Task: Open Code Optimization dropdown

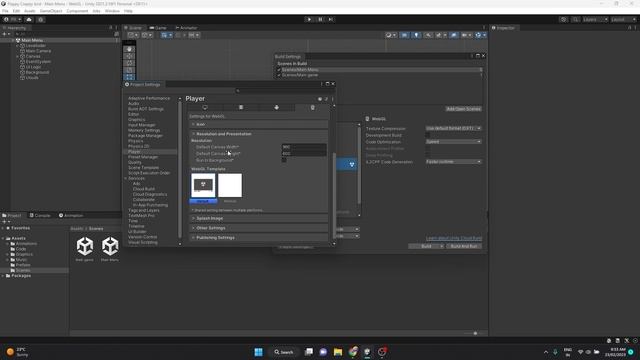Action: 453,142
